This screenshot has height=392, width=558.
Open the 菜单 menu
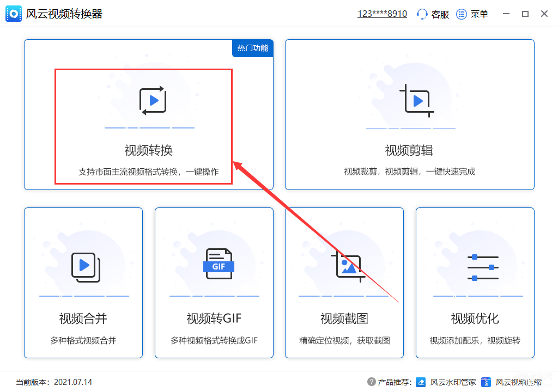pos(480,14)
